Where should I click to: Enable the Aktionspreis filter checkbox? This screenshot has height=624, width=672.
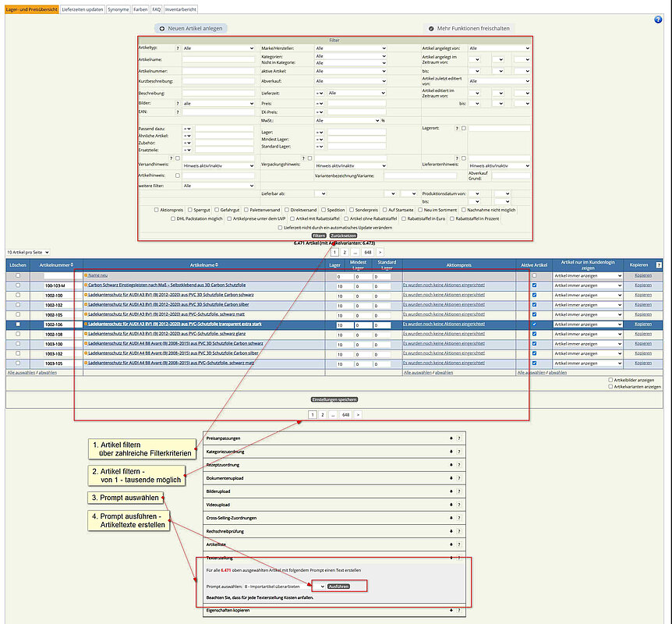pos(157,210)
